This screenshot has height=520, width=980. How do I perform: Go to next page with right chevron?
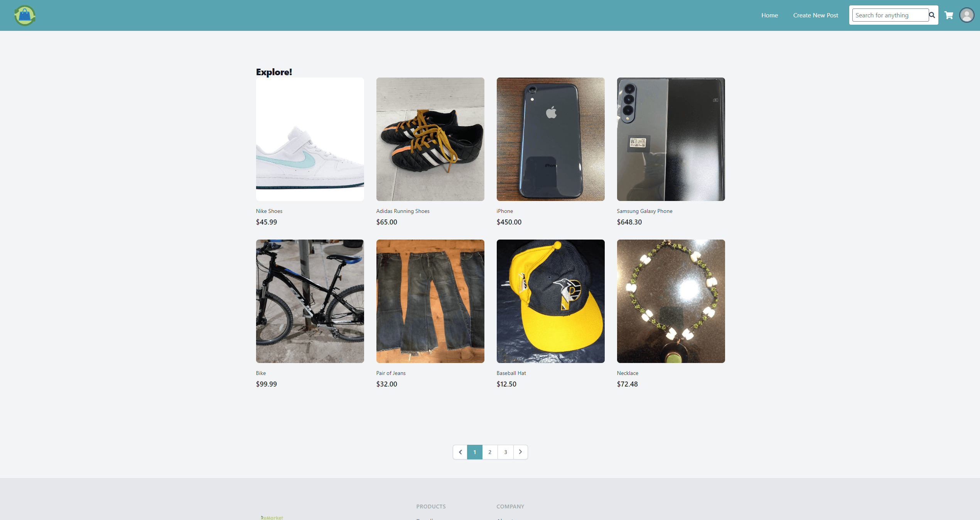[x=520, y=452]
